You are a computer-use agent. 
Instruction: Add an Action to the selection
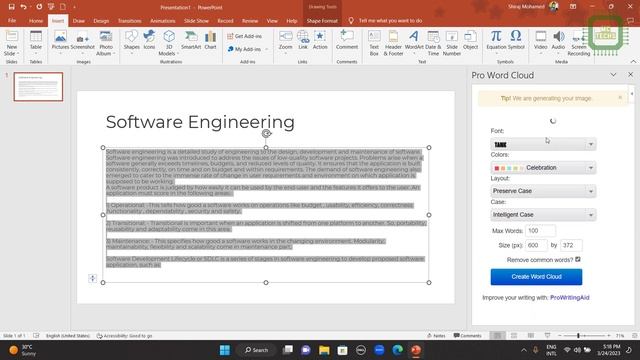coord(320,41)
